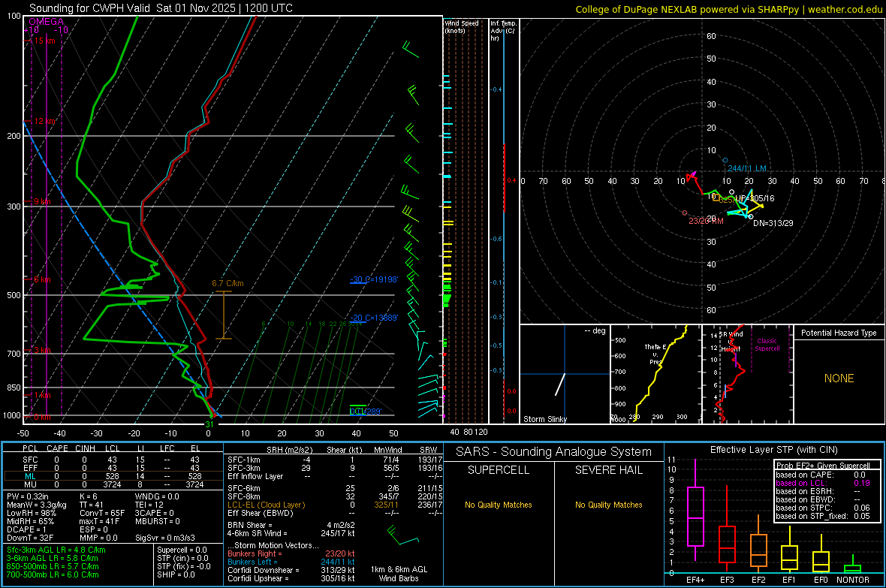Image resolution: width=886 pixels, height=588 pixels.
Task: Select the Bunkers Left = 244/11 kt line
Action: click(x=291, y=562)
